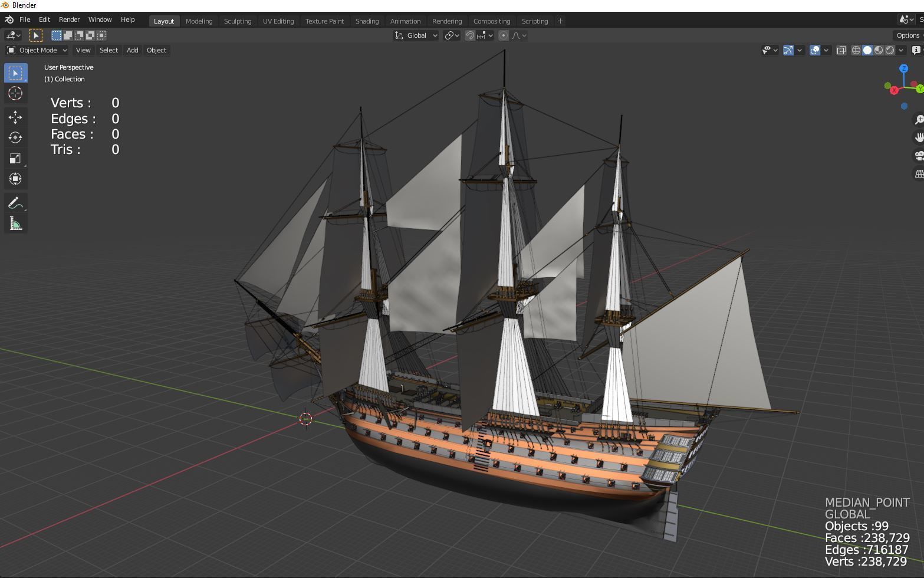Open the viewport Select menu
Screen dimensions: 924x578
(108, 50)
